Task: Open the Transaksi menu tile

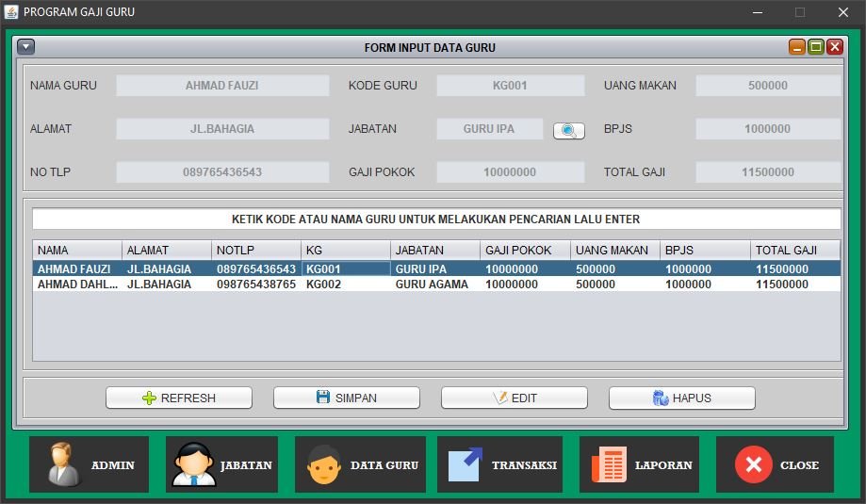Action: 499,464
